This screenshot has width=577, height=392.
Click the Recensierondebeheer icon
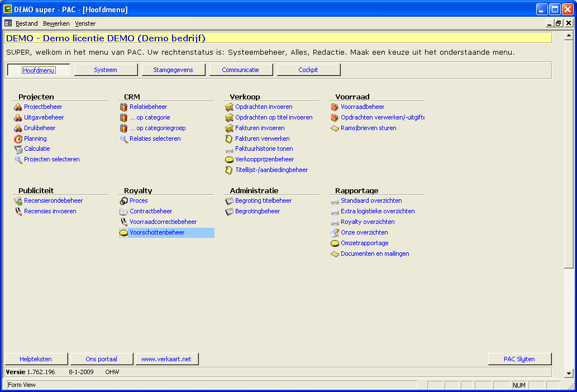[x=18, y=201]
